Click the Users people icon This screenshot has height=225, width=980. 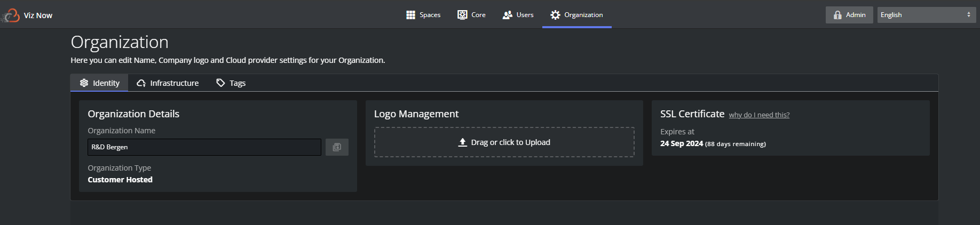507,15
